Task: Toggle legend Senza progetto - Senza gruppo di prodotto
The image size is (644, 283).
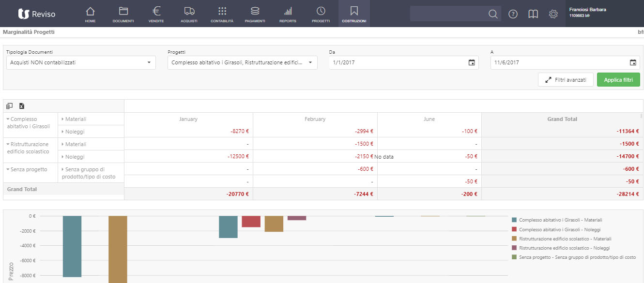Action: pos(574,257)
